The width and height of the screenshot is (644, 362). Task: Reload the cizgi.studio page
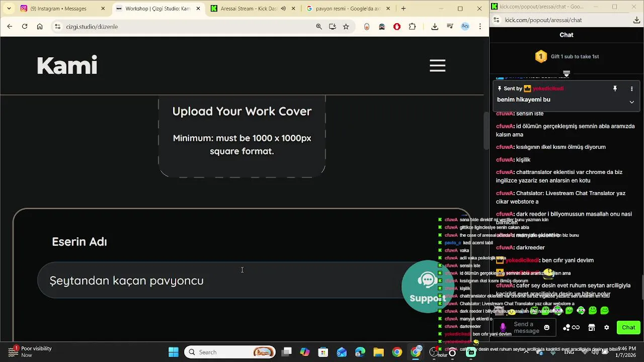point(25,27)
